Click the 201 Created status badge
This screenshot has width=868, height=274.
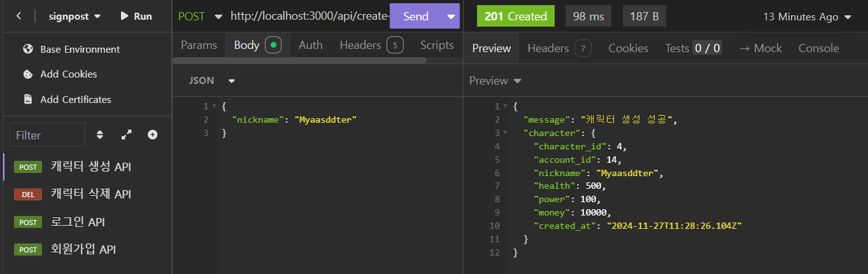(x=516, y=17)
